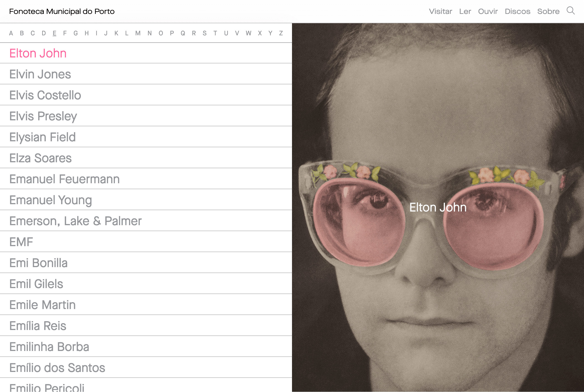Open Emanuel Young artist page
The height and width of the screenshot is (392, 584).
(146, 200)
